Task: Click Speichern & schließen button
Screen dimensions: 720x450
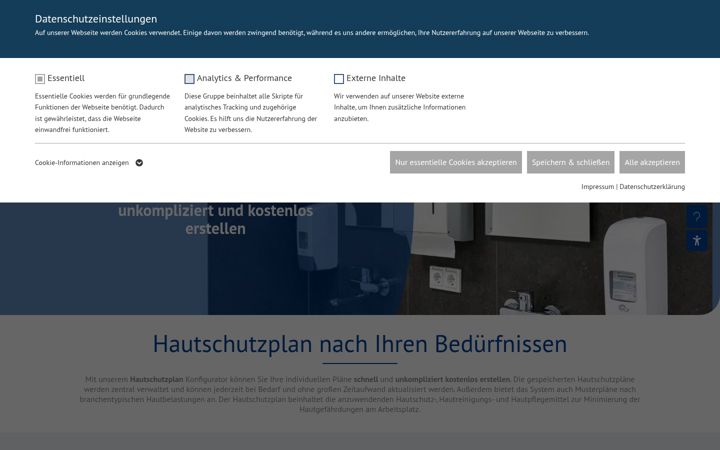Action: click(x=571, y=162)
